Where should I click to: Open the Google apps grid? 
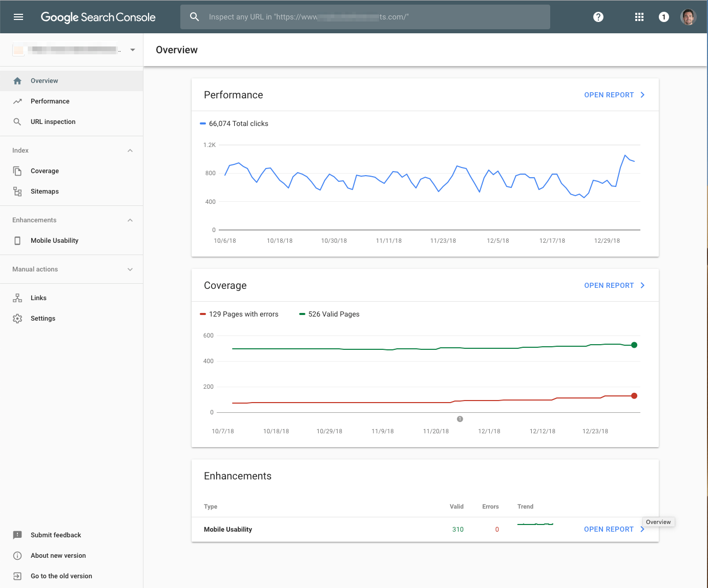(x=639, y=17)
